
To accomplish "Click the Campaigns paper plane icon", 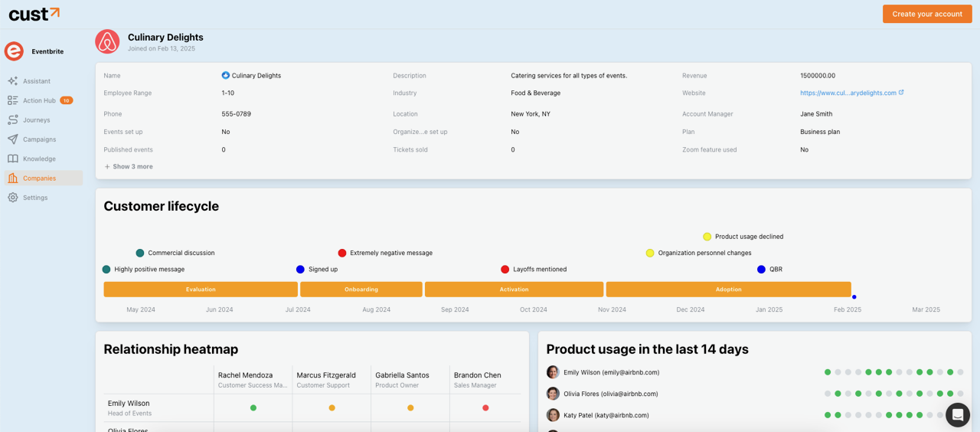I will point(13,139).
